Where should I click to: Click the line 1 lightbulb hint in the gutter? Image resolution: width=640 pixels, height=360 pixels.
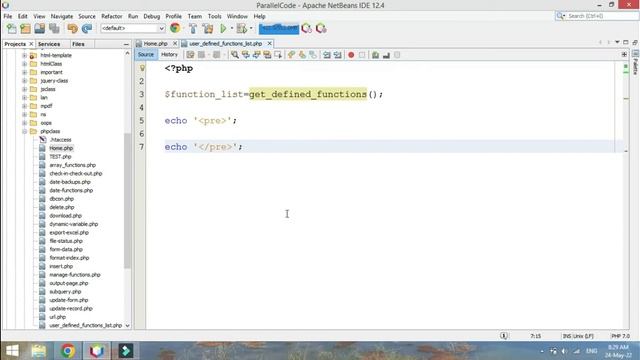142,68
